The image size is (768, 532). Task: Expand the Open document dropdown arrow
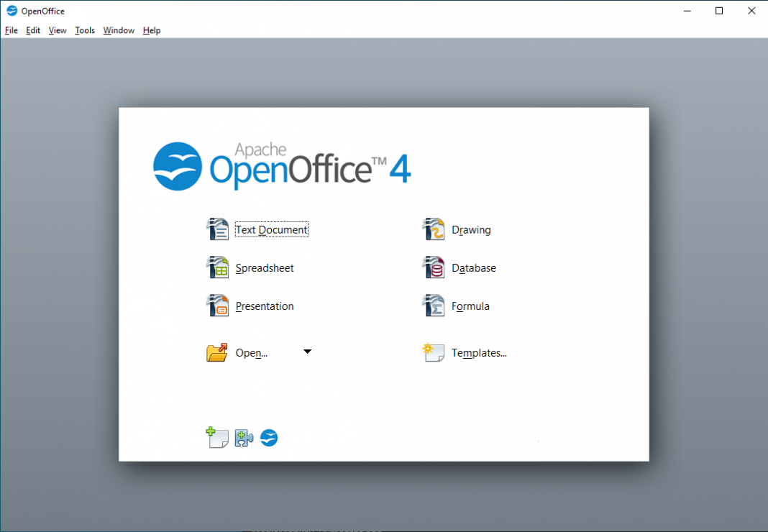(x=307, y=352)
